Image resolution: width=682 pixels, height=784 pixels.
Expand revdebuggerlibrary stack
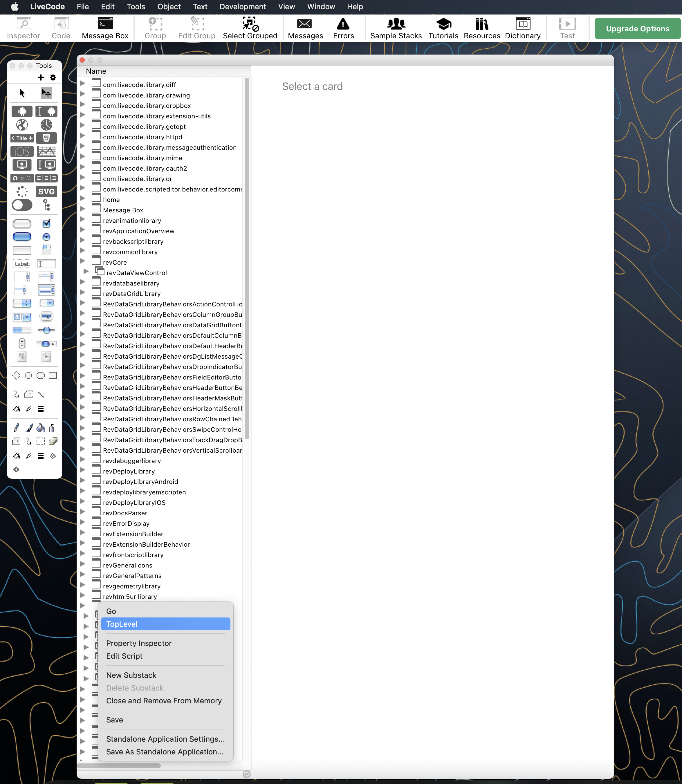click(x=83, y=459)
